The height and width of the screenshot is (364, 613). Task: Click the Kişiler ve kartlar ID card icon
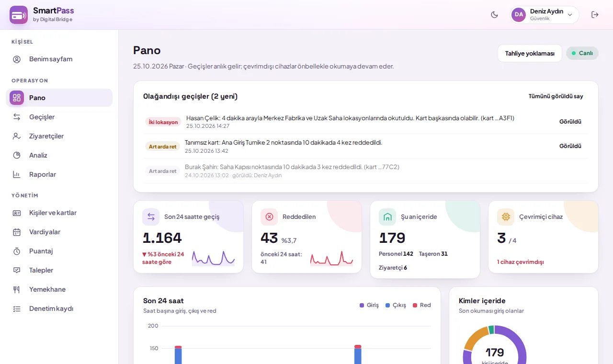(17, 213)
